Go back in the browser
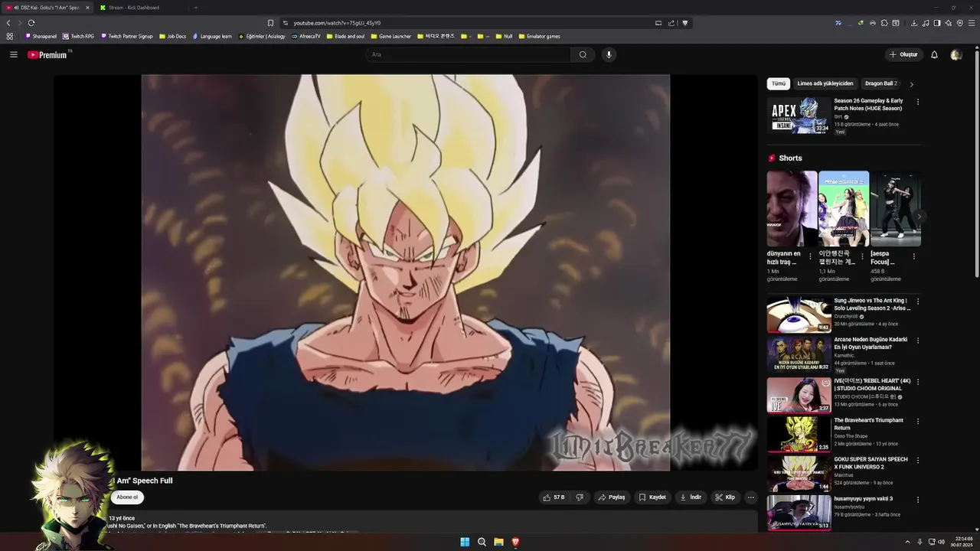This screenshot has width=980, height=551. (x=8, y=23)
